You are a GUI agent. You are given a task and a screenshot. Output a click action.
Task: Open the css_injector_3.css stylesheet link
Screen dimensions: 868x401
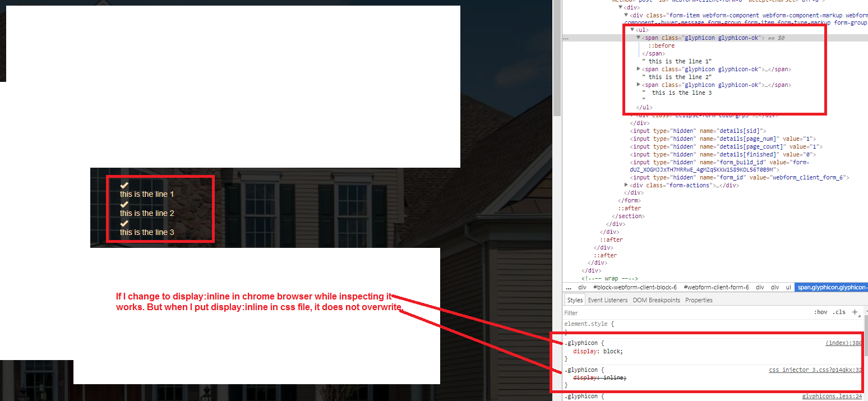(x=816, y=370)
